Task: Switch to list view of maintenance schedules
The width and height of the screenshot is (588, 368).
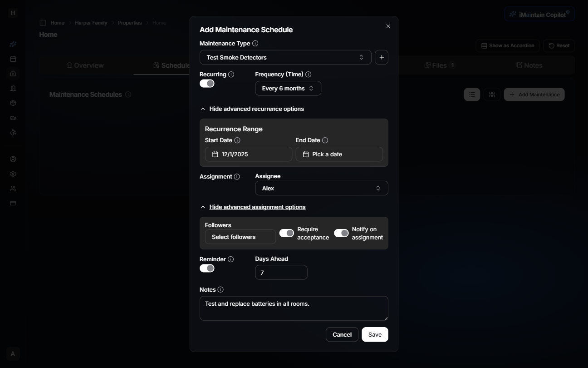Action: (472, 94)
